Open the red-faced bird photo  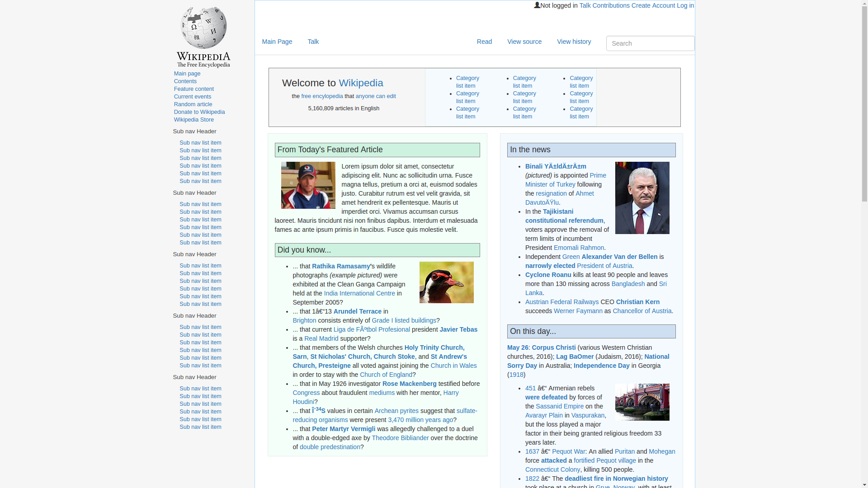pyautogui.click(x=447, y=282)
